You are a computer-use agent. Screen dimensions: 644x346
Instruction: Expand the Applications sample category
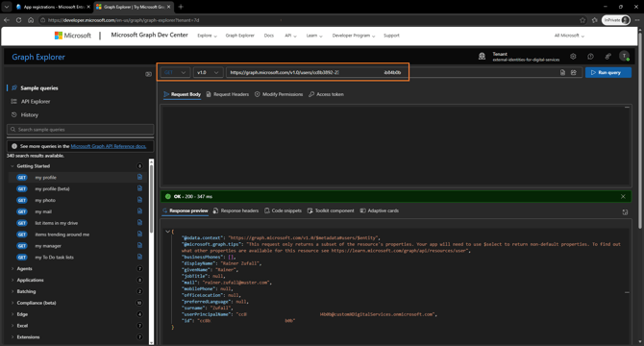click(12, 280)
